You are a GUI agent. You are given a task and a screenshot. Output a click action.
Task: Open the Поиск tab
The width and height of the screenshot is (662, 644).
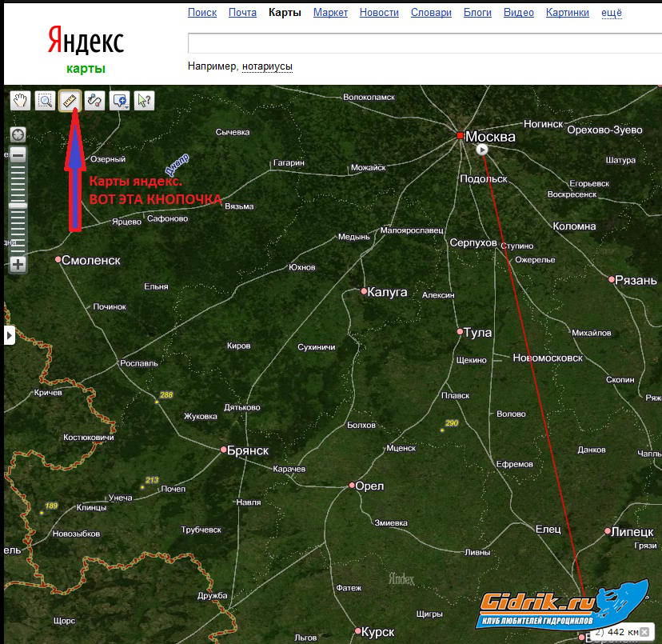[202, 13]
